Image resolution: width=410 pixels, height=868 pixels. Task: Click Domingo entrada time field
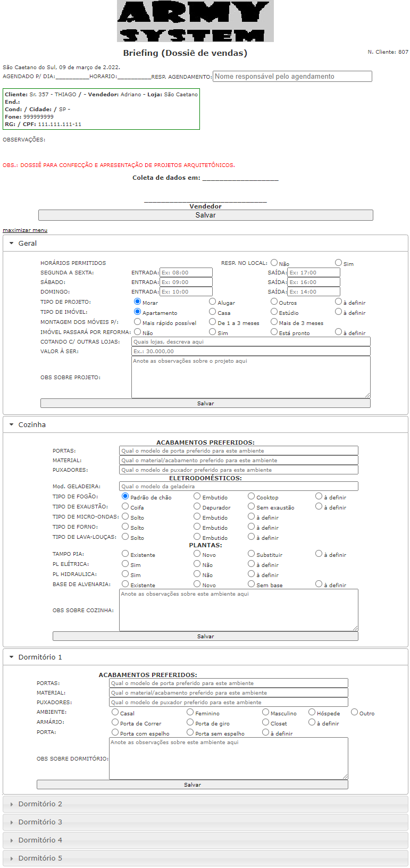coord(186,291)
